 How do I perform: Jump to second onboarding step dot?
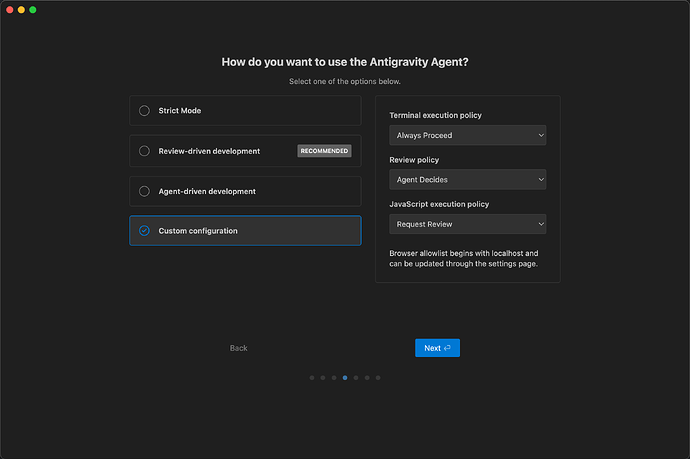(323, 378)
